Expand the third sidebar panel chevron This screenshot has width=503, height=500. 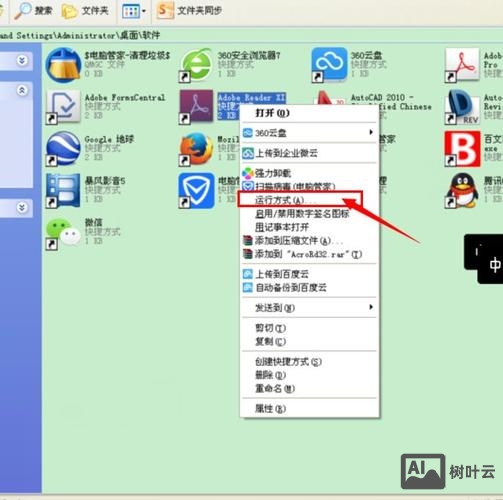pos(22,208)
